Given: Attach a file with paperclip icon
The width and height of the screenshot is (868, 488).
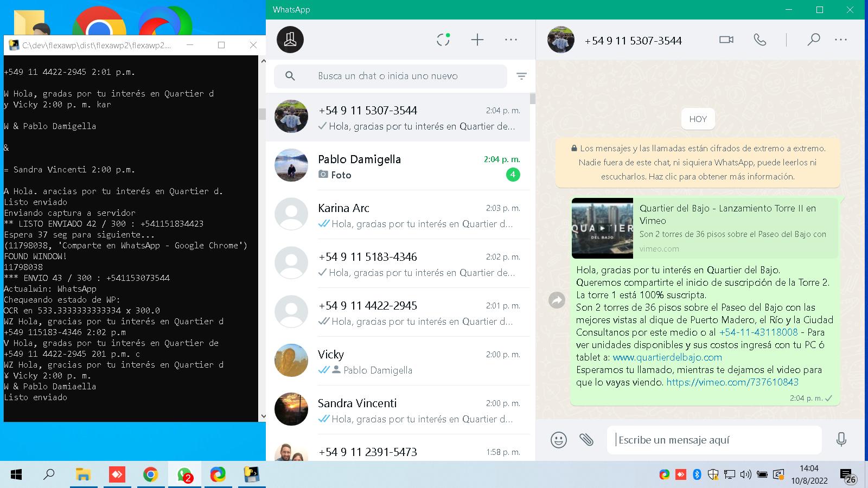Looking at the screenshot, I should click(x=586, y=440).
